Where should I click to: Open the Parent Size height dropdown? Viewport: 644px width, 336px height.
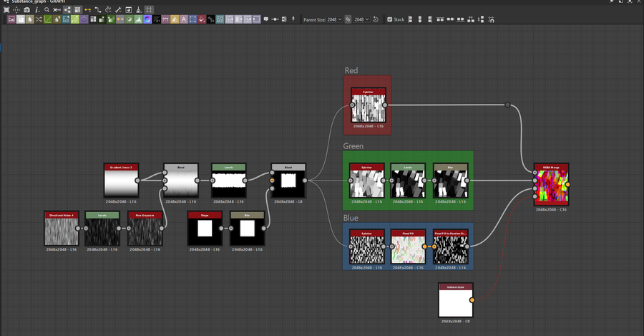[362, 19]
